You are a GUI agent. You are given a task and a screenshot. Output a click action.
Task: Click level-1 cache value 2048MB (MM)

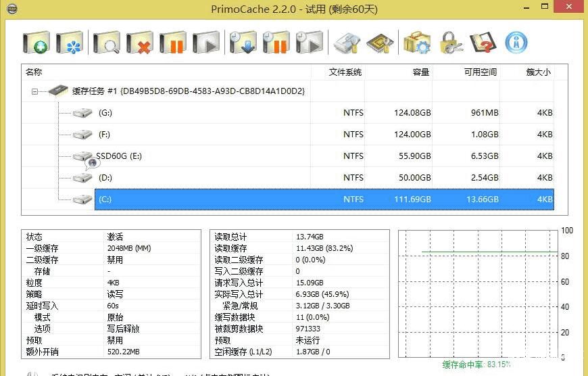point(129,248)
